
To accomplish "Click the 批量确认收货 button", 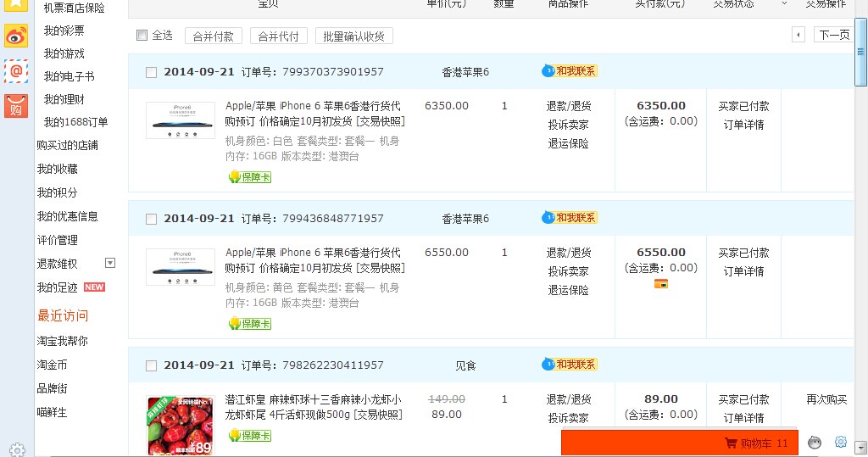I will point(353,36).
